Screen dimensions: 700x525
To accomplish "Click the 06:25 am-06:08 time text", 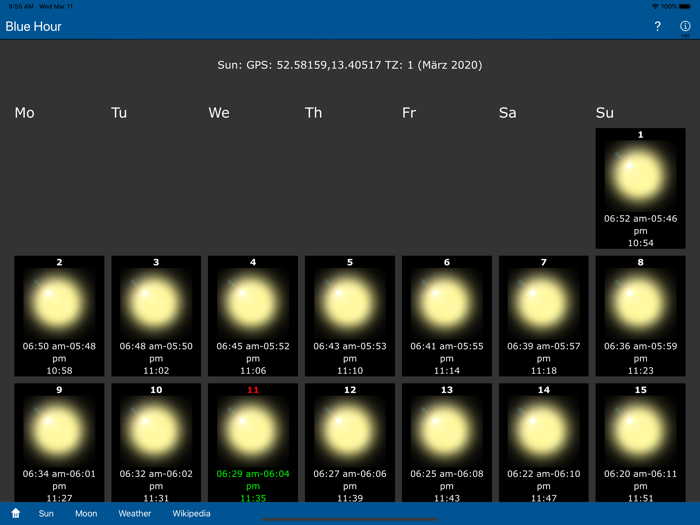I will pos(446,474).
